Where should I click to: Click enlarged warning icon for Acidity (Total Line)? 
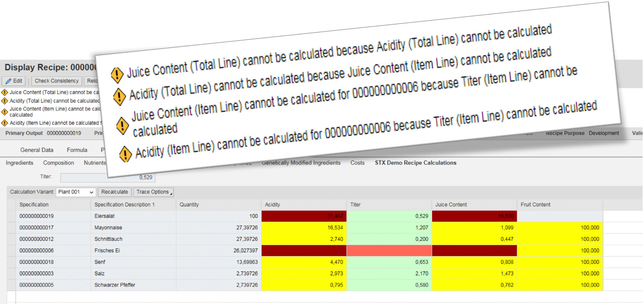pyautogui.click(x=119, y=97)
